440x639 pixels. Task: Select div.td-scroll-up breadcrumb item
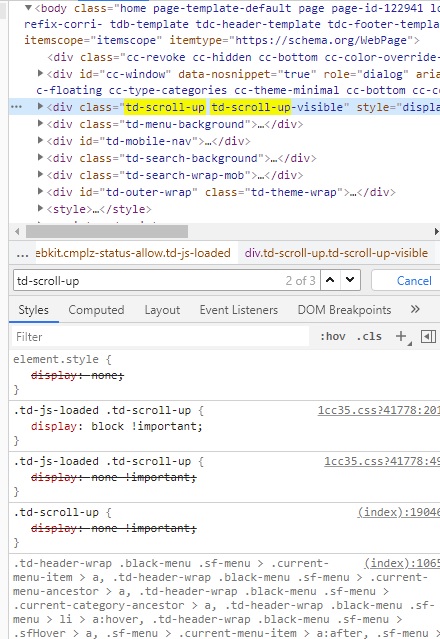pyautogui.click(x=336, y=253)
